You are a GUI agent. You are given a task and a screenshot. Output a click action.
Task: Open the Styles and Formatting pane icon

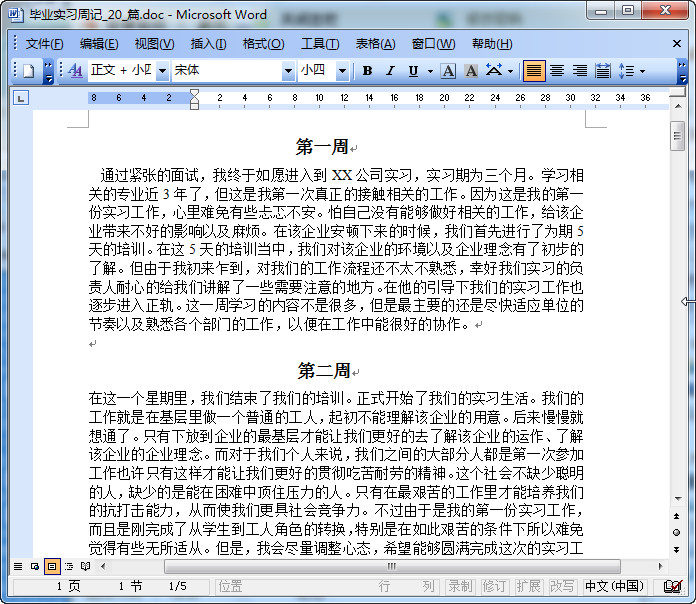coord(76,71)
